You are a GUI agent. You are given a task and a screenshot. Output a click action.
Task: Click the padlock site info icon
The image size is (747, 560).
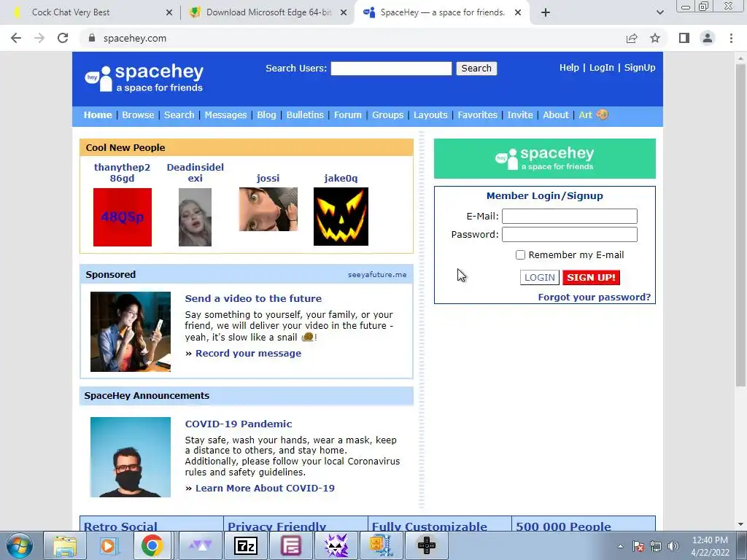pos(92,38)
